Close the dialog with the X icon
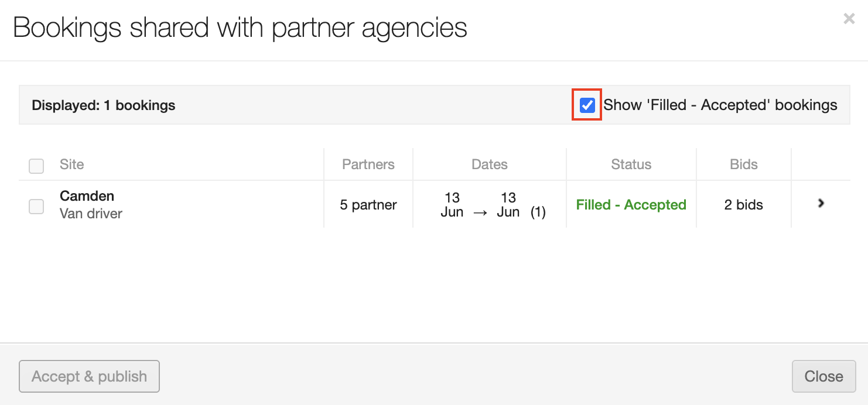The width and height of the screenshot is (868, 405). tap(849, 19)
